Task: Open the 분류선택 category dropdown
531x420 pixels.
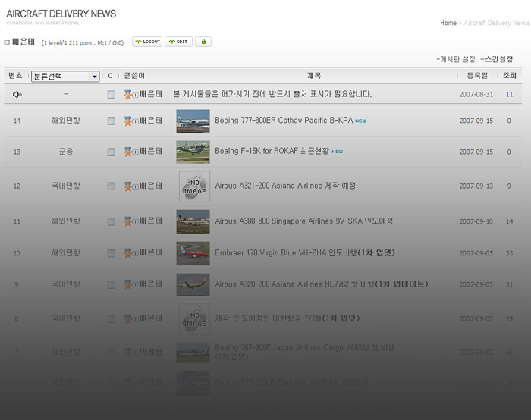Action: [x=65, y=76]
